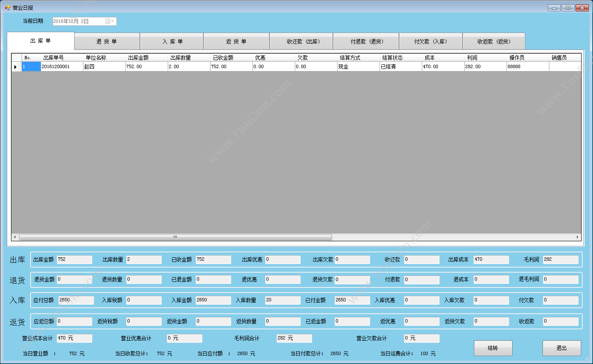Select the 入库单 tab
The width and height of the screenshot is (593, 364).
(x=172, y=41)
